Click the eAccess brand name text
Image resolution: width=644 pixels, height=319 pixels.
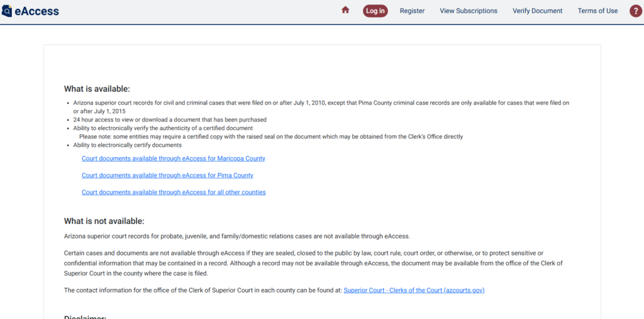click(x=36, y=11)
